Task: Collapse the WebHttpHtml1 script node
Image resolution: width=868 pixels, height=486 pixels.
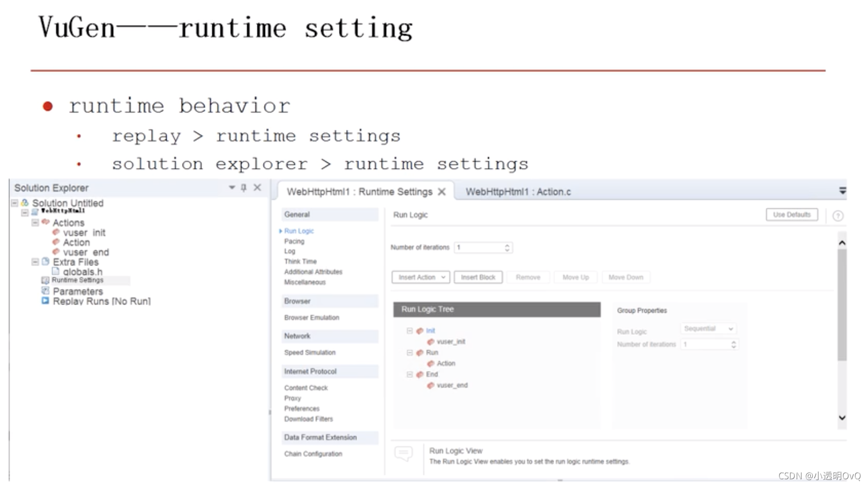Action: click(24, 212)
